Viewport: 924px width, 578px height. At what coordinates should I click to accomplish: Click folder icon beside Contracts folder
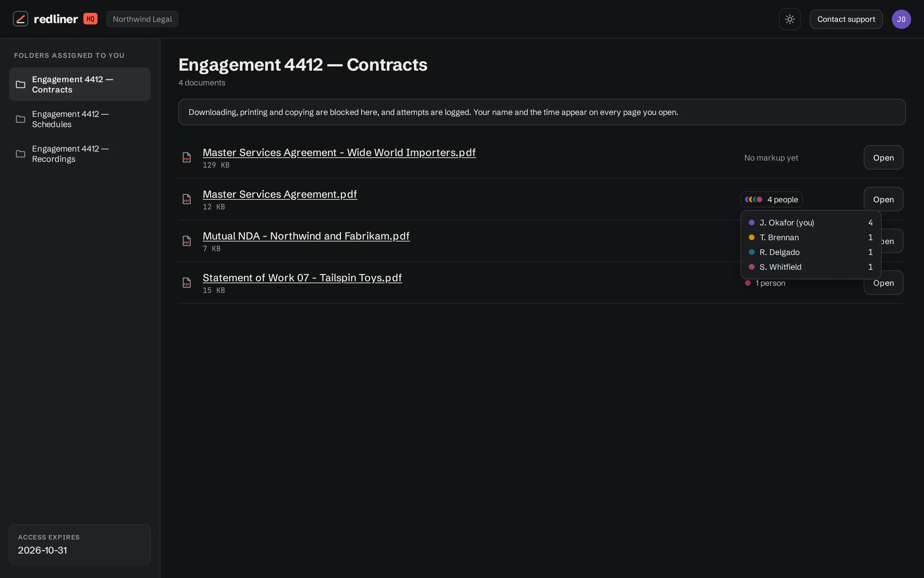tap(21, 84)
